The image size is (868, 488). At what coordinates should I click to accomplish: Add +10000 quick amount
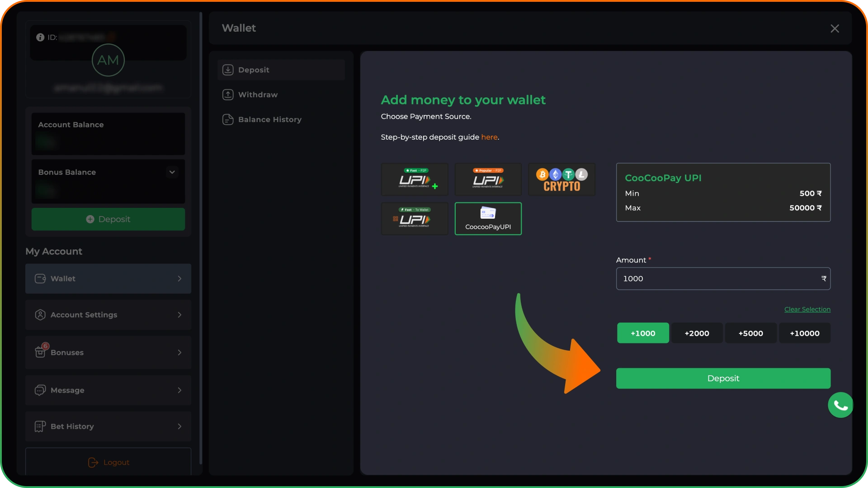tap(805, 333)
